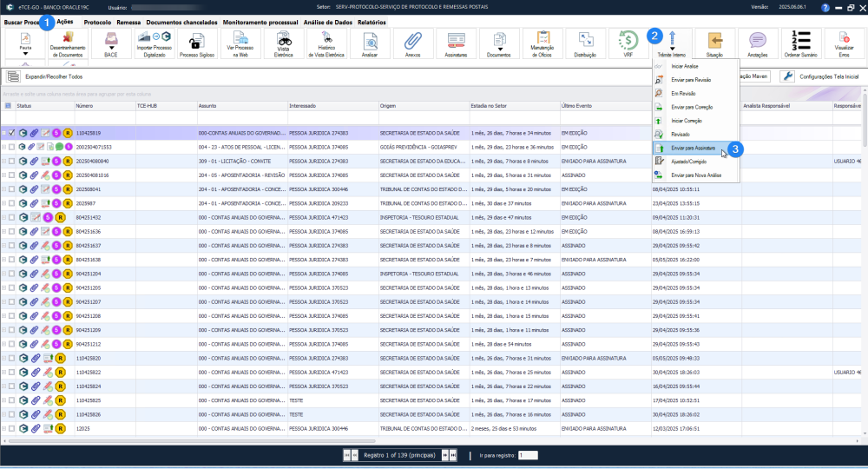
Task: Click the Anotações speech bubble icon
Action: (757, 43)
